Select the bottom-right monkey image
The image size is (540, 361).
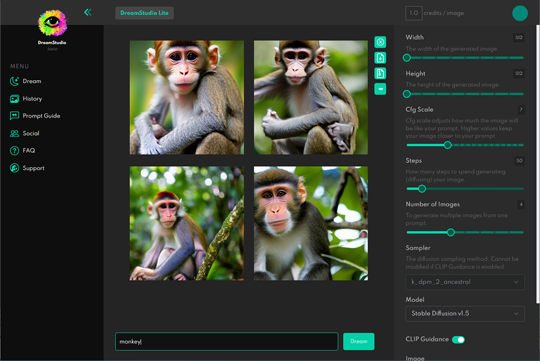click(x=311, y=223)
